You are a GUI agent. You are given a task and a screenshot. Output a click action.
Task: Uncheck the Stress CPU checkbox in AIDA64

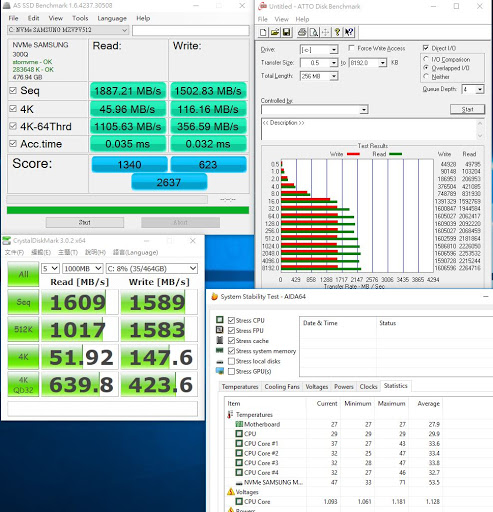[231, 320]
